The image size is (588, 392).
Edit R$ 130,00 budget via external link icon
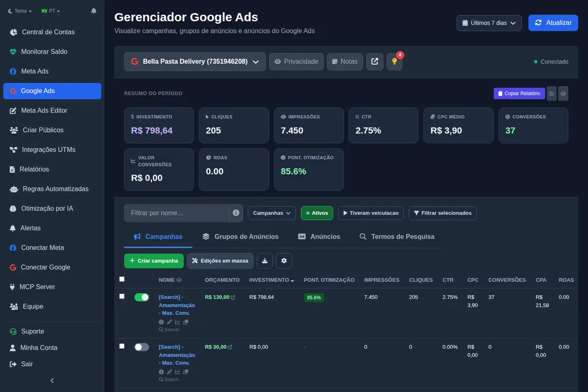(x=233, y=297)
